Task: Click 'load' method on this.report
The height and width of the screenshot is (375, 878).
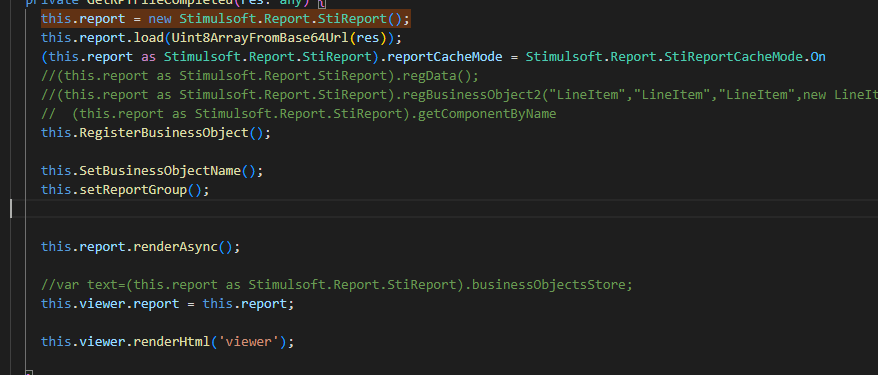Action: [148, 38]
